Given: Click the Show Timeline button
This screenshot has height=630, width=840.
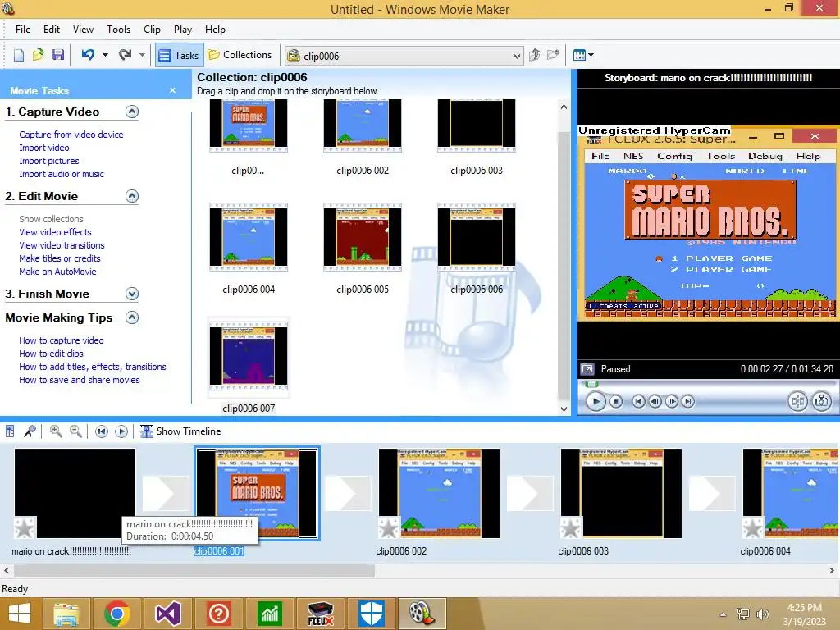Looking at the screenshot, I should pyautogui.click(x=180, y=431).
